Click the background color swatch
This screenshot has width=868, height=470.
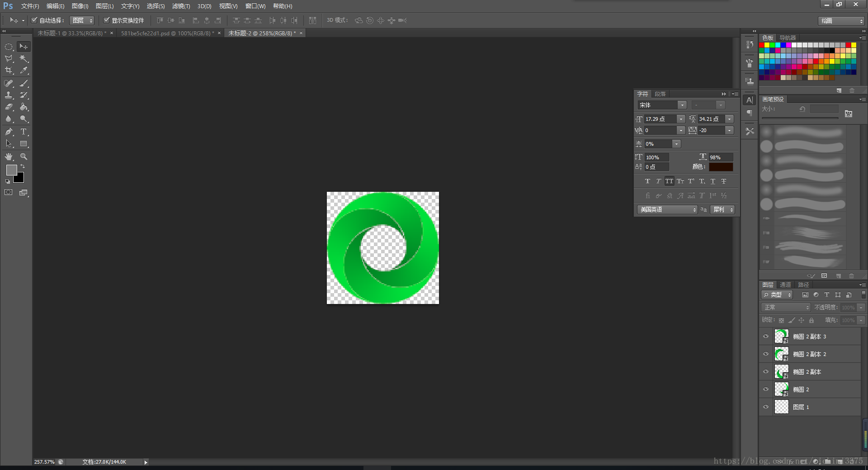pyautogui.click(x=20, y=179)
